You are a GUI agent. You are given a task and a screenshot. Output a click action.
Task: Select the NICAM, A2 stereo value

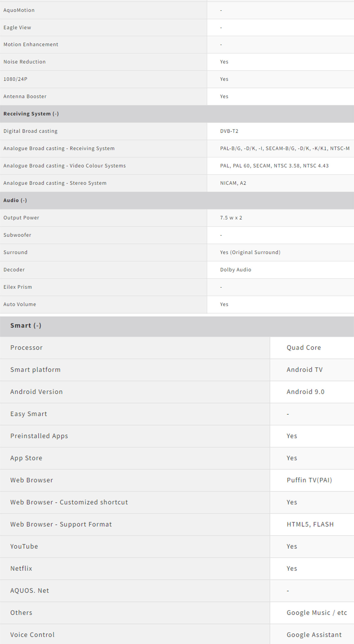click(233, 183)
